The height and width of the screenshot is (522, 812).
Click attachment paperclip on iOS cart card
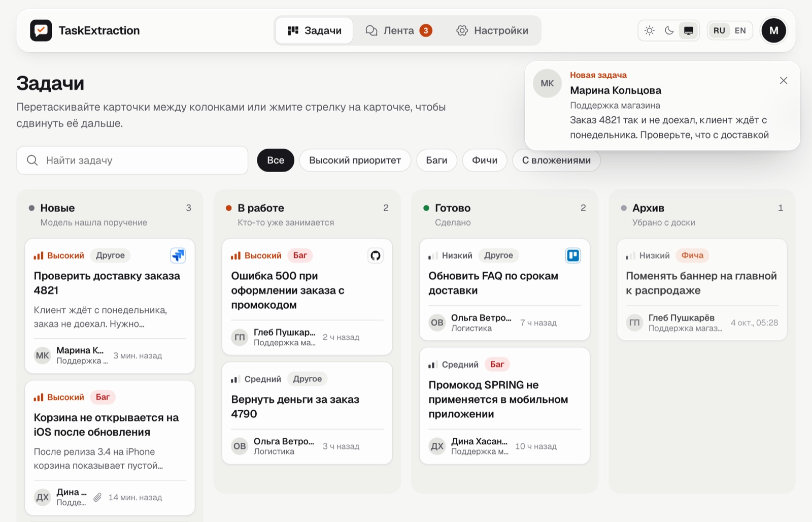97,497
